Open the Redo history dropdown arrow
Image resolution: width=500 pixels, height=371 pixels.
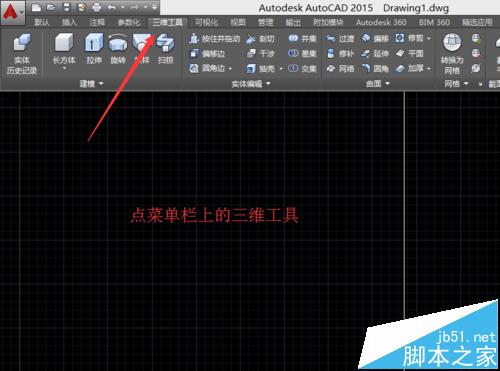[145, 7]
